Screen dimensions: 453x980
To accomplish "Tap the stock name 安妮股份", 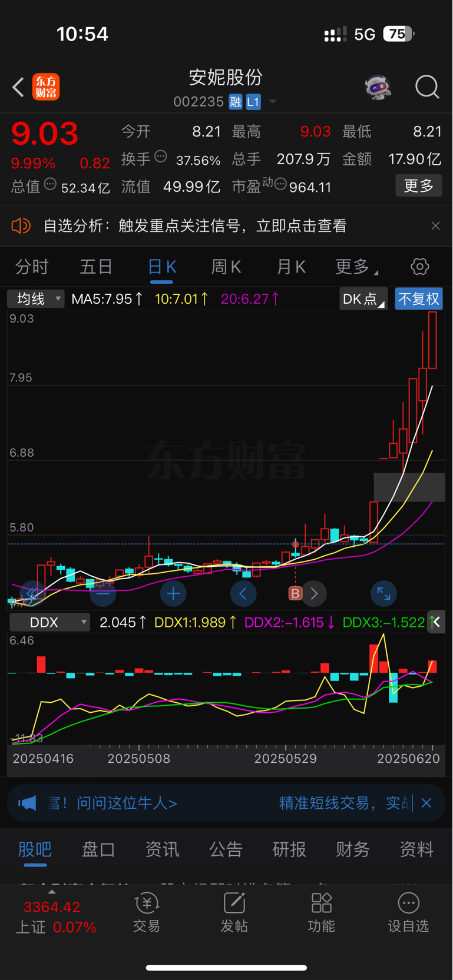I will (226, 78).
